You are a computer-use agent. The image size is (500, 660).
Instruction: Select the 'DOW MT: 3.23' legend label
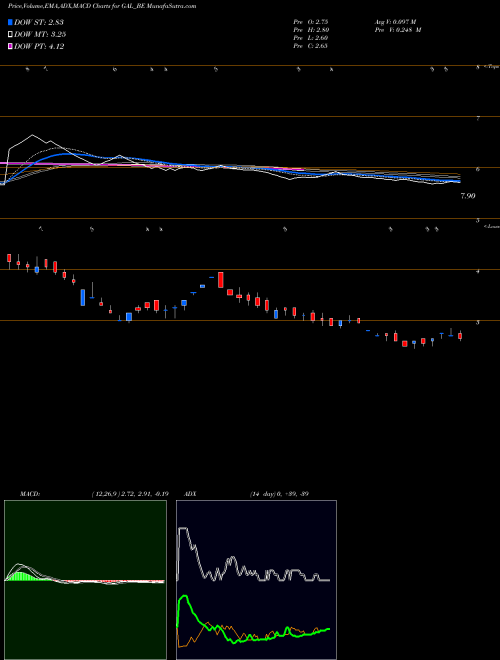(40, 35)
